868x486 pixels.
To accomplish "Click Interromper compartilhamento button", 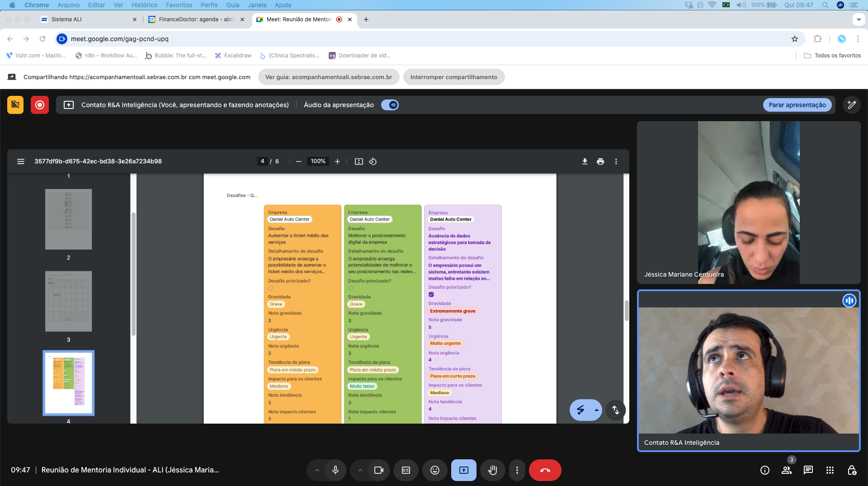I will pos(454,77).
